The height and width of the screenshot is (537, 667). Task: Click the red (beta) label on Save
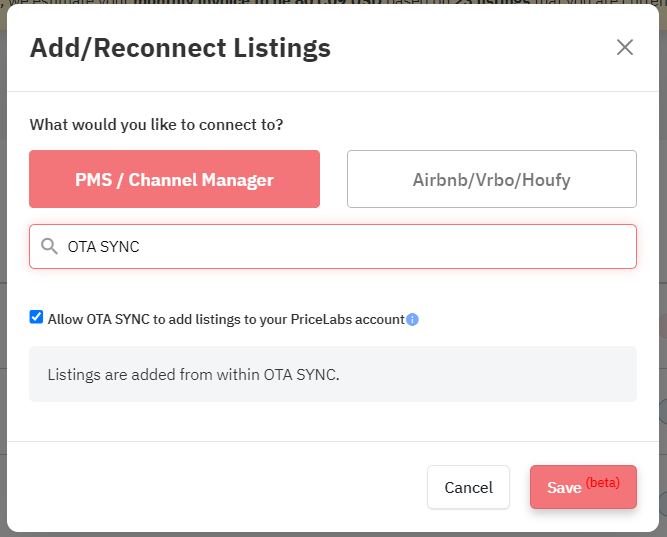[602, 483]
